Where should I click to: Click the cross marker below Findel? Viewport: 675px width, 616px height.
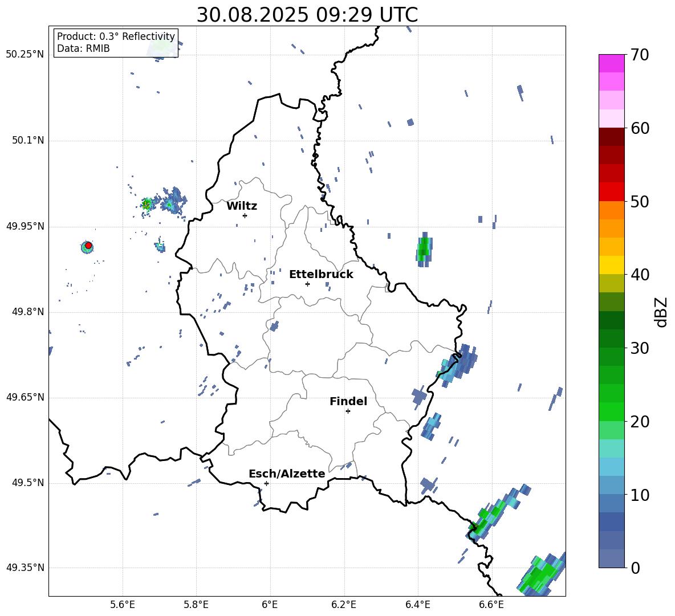(348, 411)
